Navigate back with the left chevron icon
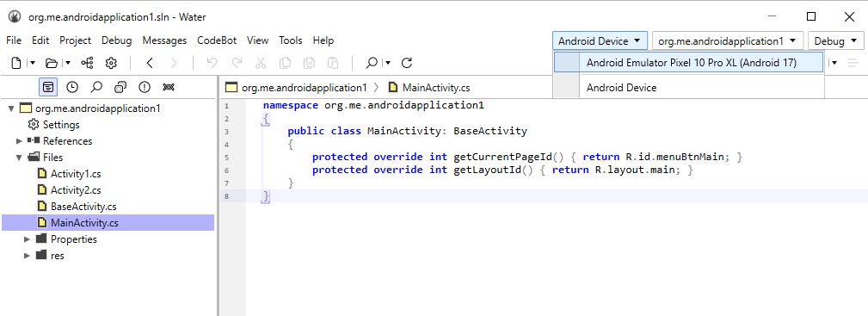The width and height of the screenshot is (868, 316). point(150,63)
